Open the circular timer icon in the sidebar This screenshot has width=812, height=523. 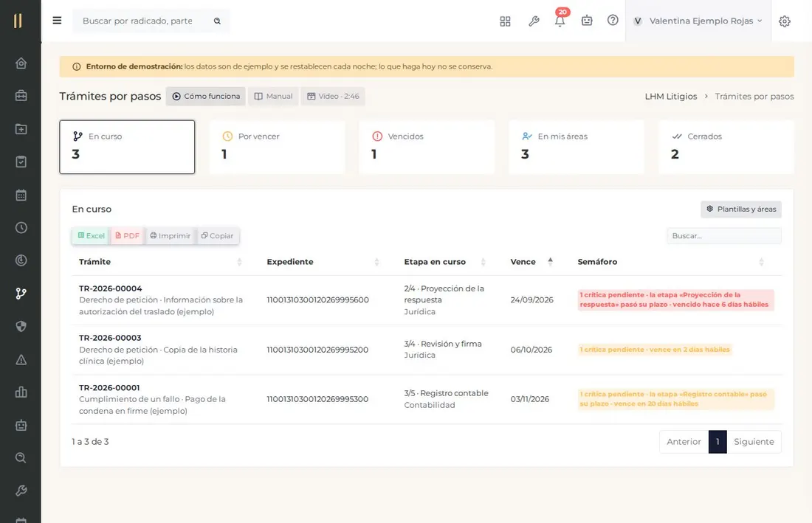point(21,260)
